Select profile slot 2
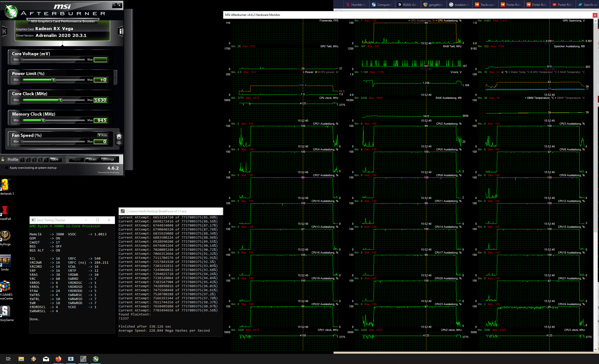 point(28,160)
